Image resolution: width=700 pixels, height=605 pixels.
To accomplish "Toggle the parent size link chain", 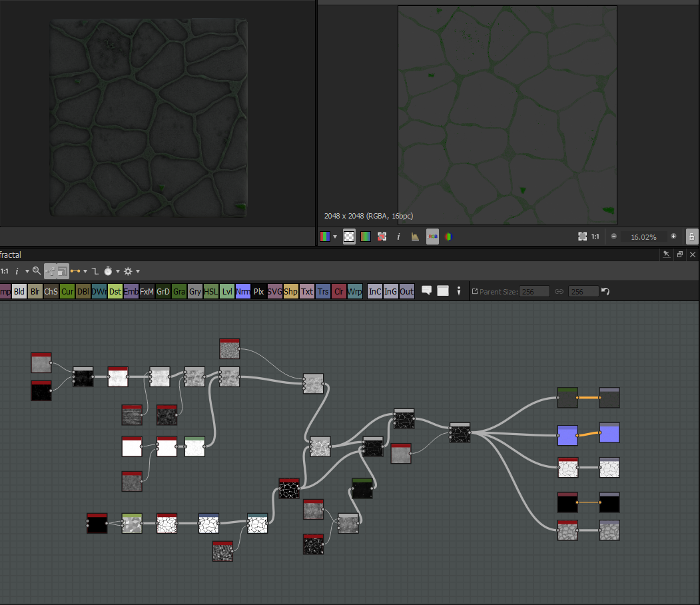I will pos(559,292).
